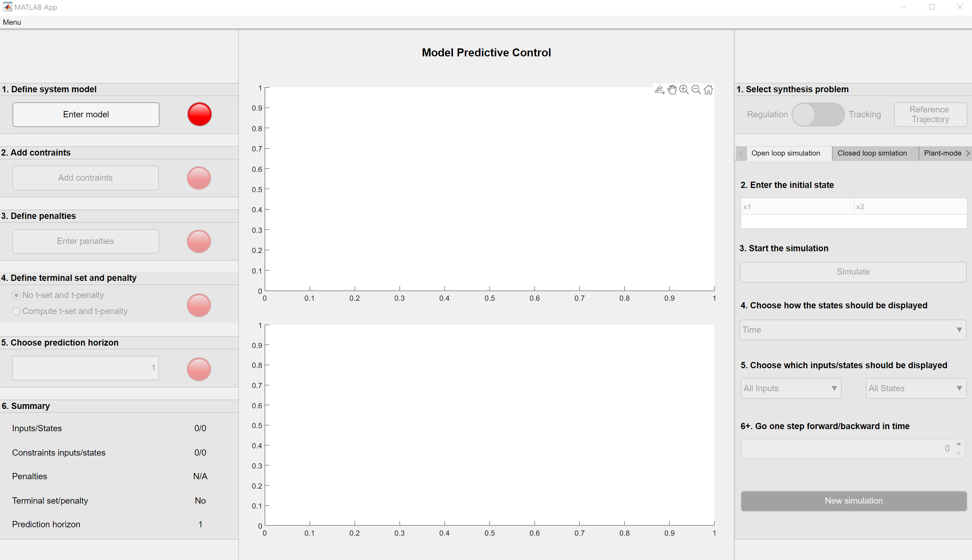Select No t-set and t-penalty option
Screen dimensions: 972x560
[x=17, y=295]
